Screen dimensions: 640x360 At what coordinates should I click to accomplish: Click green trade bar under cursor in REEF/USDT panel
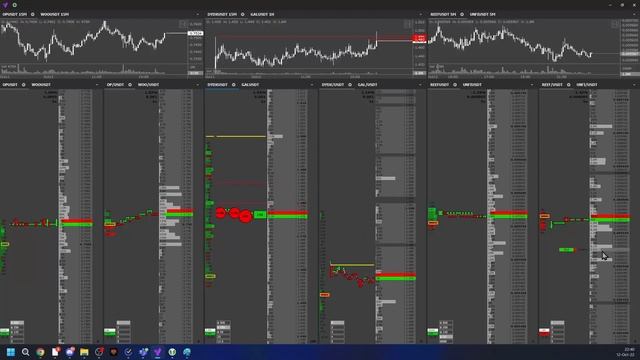coord(566,249)
